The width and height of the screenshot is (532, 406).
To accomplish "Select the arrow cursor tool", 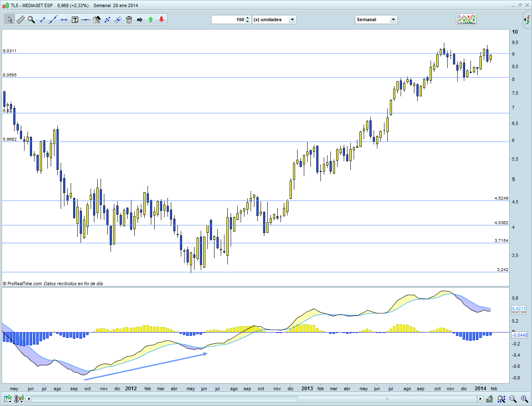I will click(x=10, y=20).
